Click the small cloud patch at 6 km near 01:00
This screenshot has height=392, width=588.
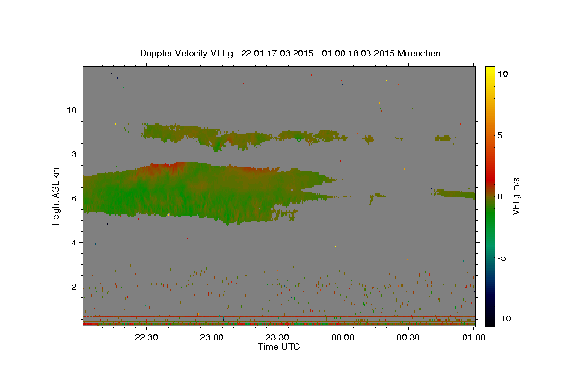tap(455, 194)
